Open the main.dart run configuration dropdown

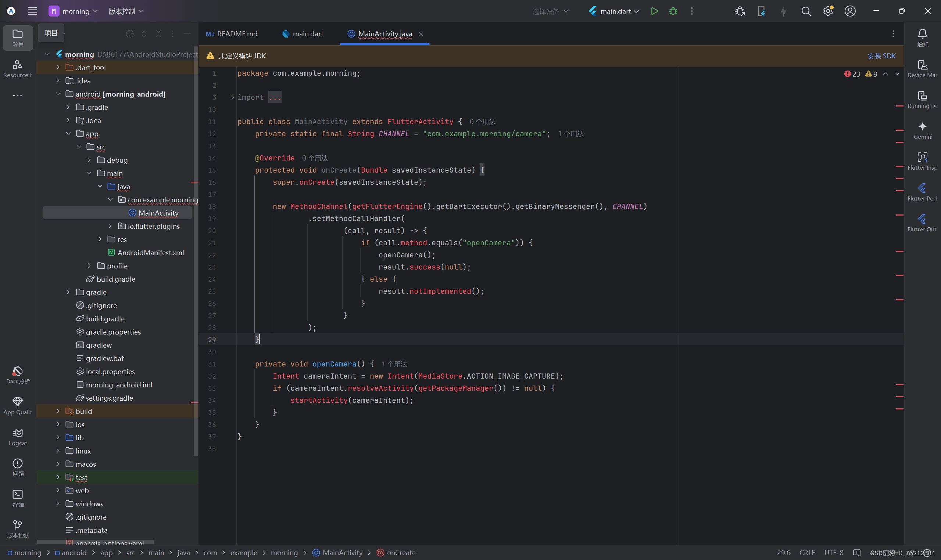(x=613, y=11)
